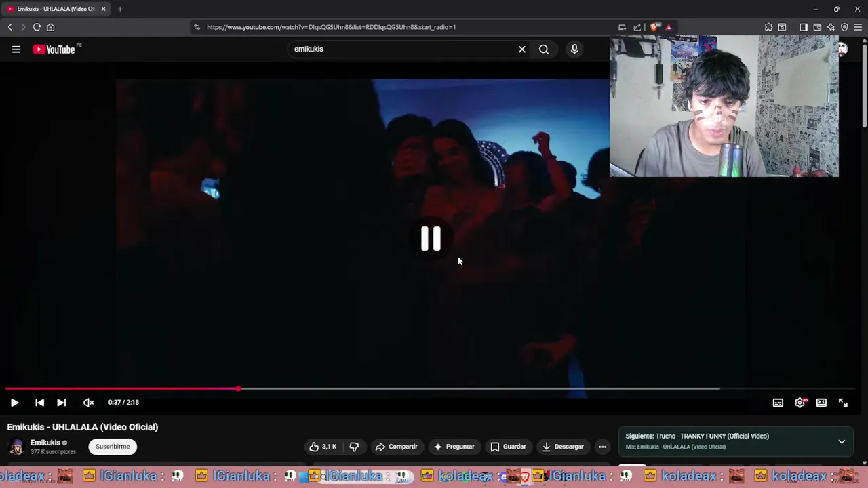
Task: Open the Brave Shields lion icon
Action: [654, 27]
